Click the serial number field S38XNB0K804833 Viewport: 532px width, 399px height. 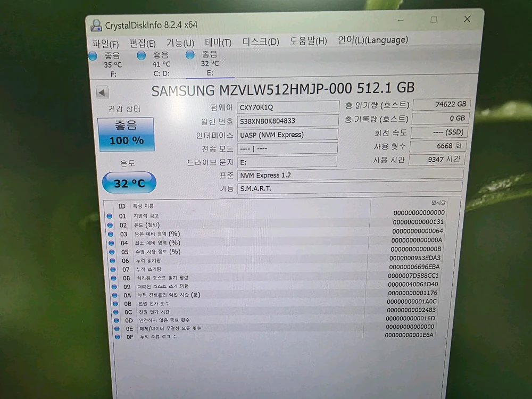(x=288, y=121)
